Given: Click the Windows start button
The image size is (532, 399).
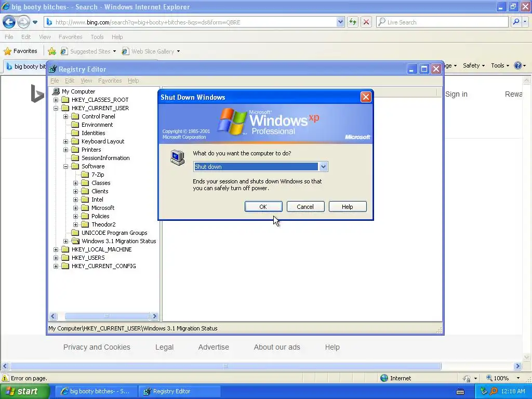Looking at the screenshot, I should (x=24, y=391).
